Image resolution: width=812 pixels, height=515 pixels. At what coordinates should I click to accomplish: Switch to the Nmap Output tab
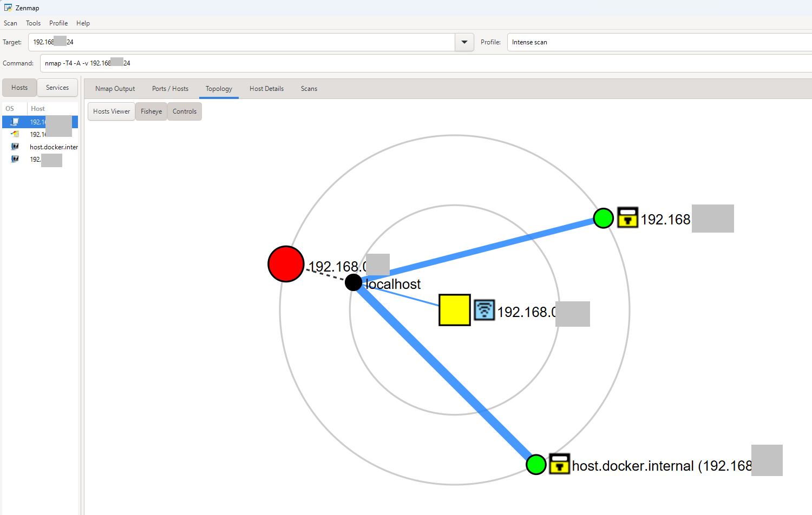click(x=115, y=89)
